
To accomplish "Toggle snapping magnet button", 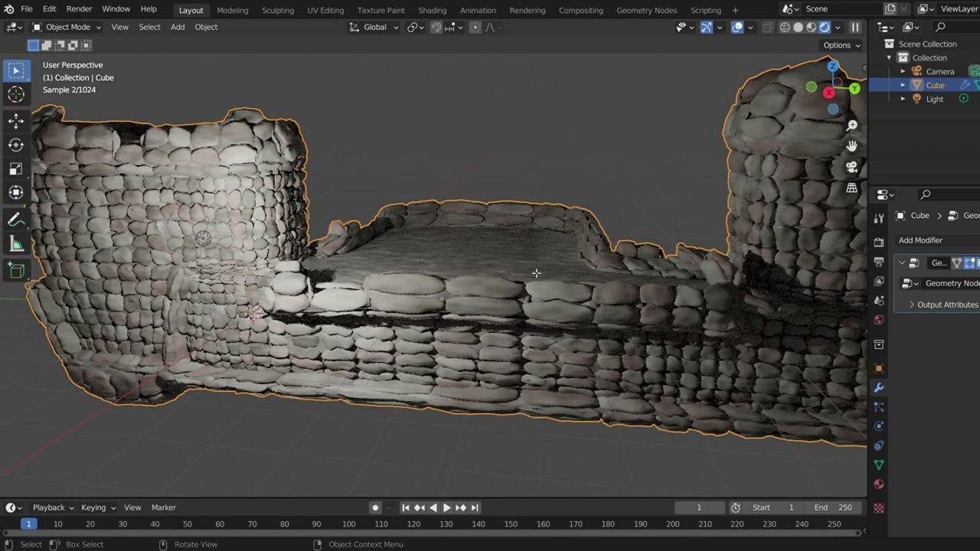I will point(436,27).
